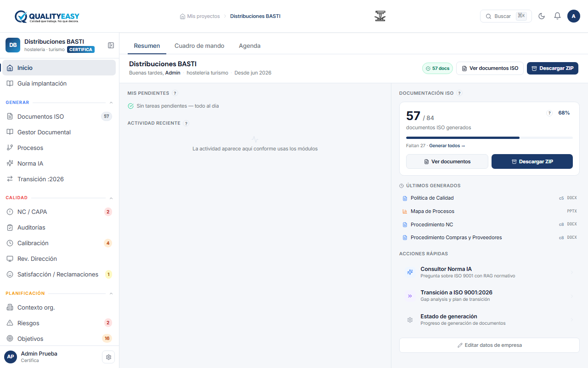
Task: Click the Buscar search field
Action: (506, 16)
